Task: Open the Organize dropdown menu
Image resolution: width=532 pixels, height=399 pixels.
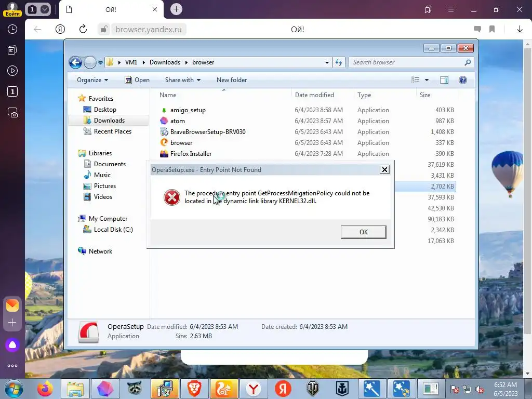Action: [92, 80]
